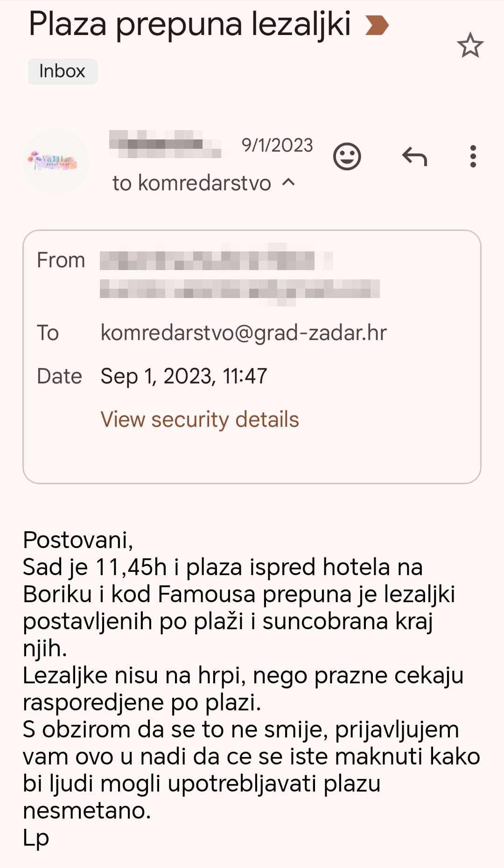Star this email with the star icon
This screenshot has height=868, width=504.
(x=469, y=46)
